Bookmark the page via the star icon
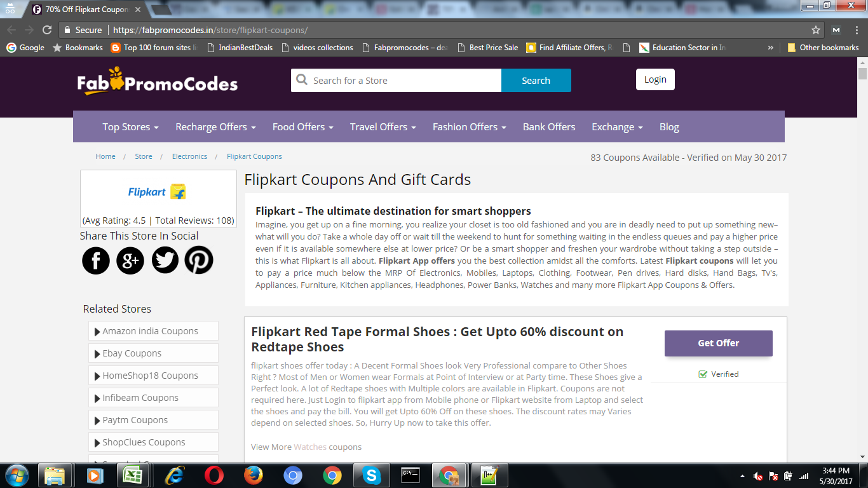 pyautogui.click(x=815, y=29)
